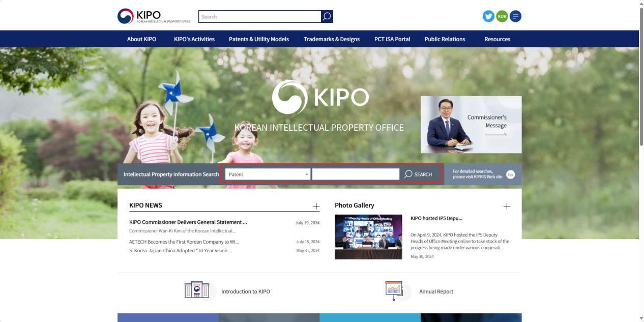The image size is (644, 322).
Task: Click the Annual Report link text
Action: click(436, 292)
